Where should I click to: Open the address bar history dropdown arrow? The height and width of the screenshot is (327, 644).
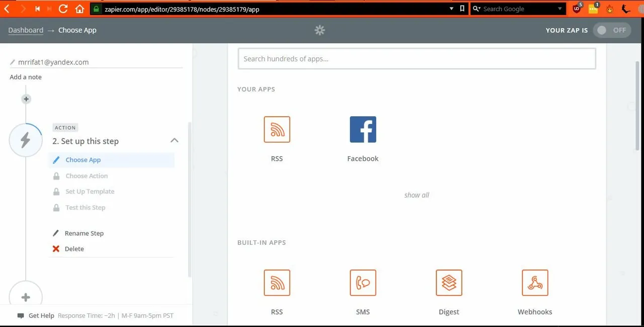451,9
